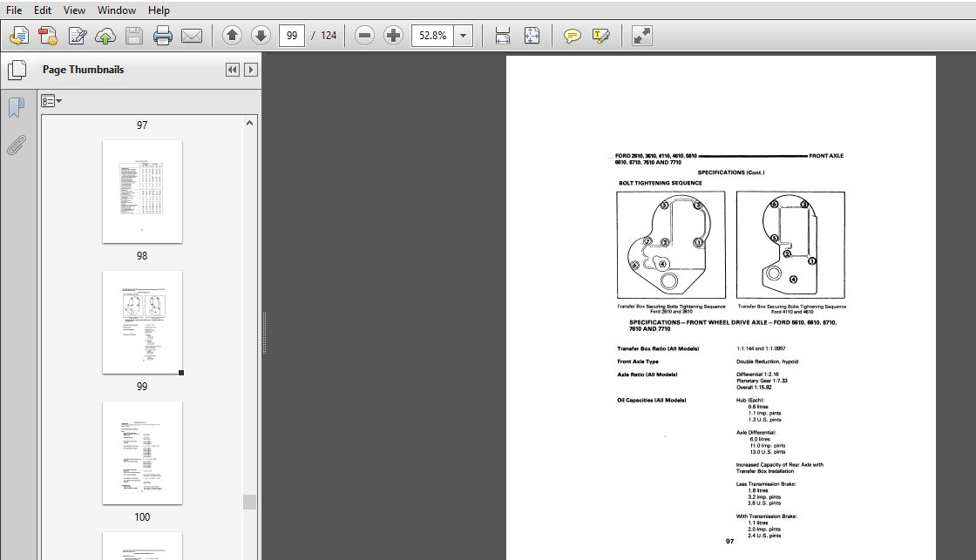Open the thumbnails options dropdown
976x560 pixels.
(51, 101)
